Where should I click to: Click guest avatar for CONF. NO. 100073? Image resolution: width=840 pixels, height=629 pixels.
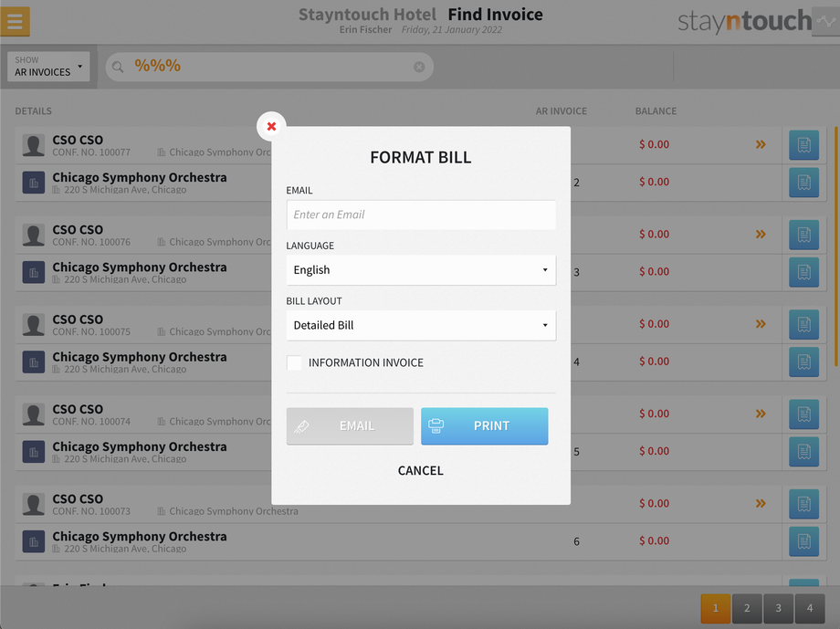click(33, 504)
